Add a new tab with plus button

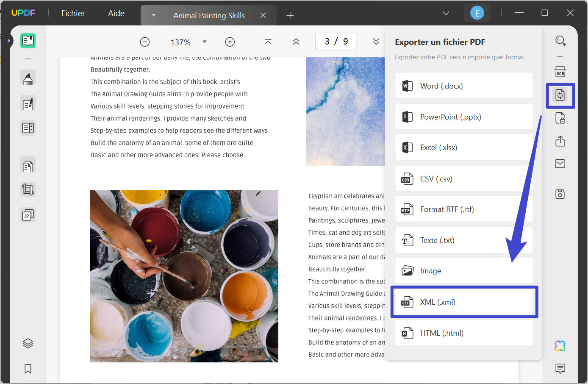click(290, 16)
